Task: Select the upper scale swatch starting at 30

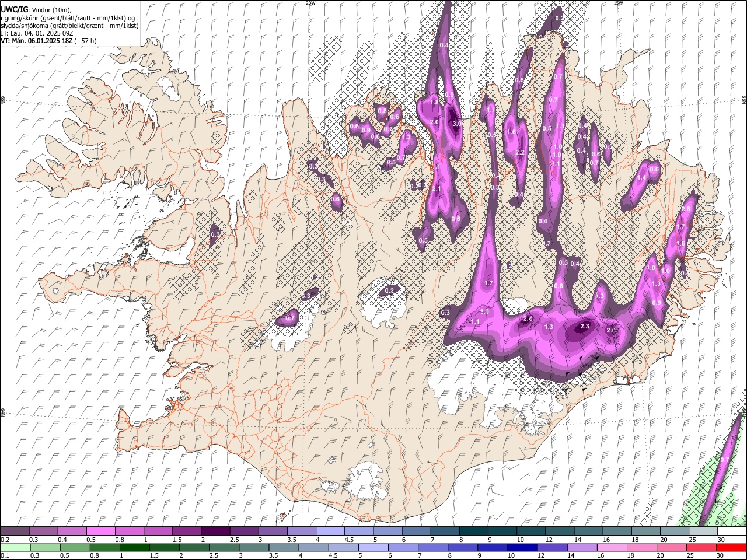Action: point(732,531)
